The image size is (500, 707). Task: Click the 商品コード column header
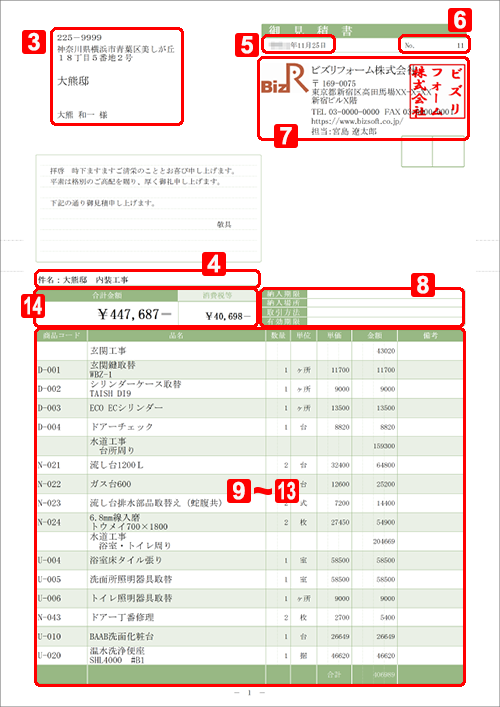pyautogui.click(x=62, y=336)
